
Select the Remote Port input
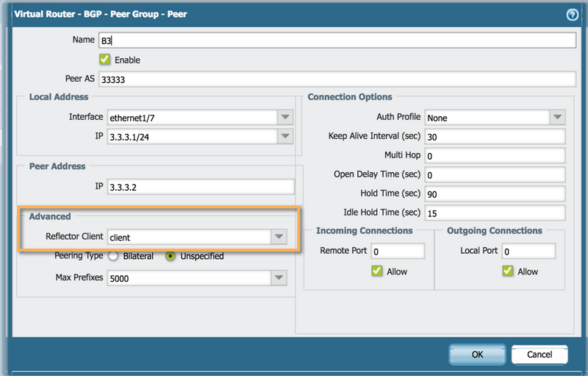pos(398,251)
